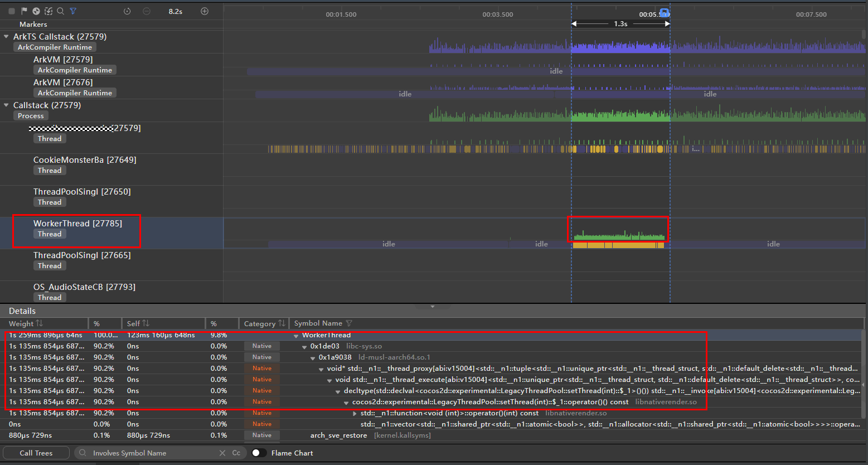Image resolution: width=868 pixels, height=465 pixels.
Task: Click the green WorkerThread activity graph
Action: coord(619,235)
